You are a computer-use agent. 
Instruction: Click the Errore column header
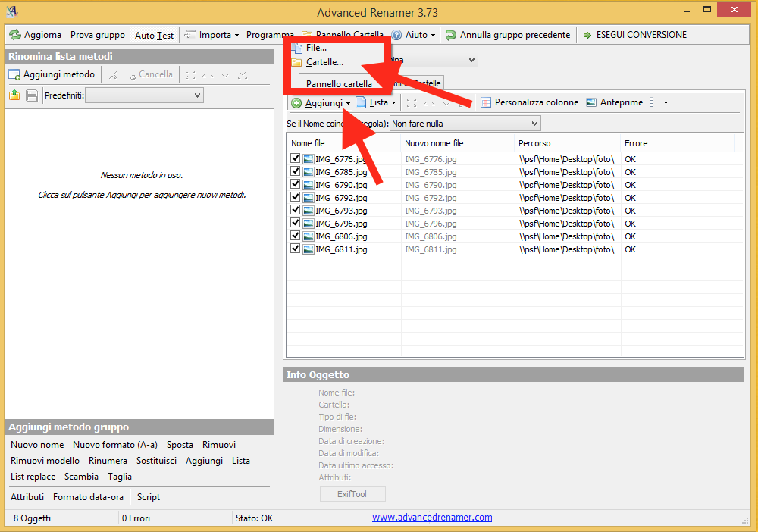tap(677, 143)
